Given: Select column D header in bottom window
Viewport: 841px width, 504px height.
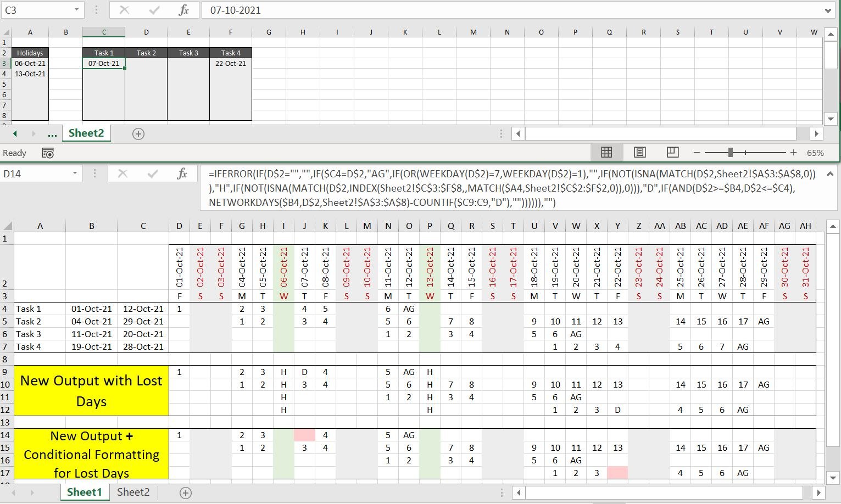Looking at the screenshot, I should [x=179, y=226].
